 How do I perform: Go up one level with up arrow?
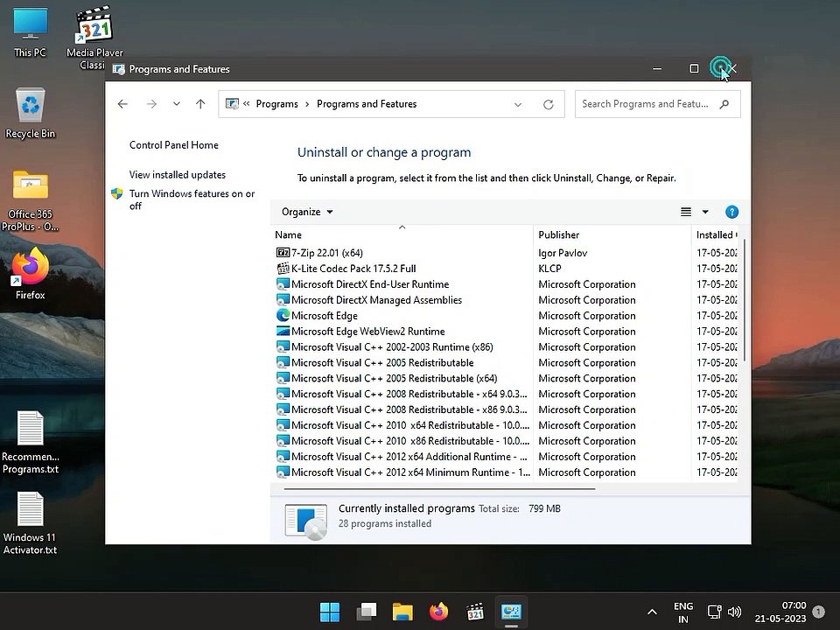click(x=200, y=104)
